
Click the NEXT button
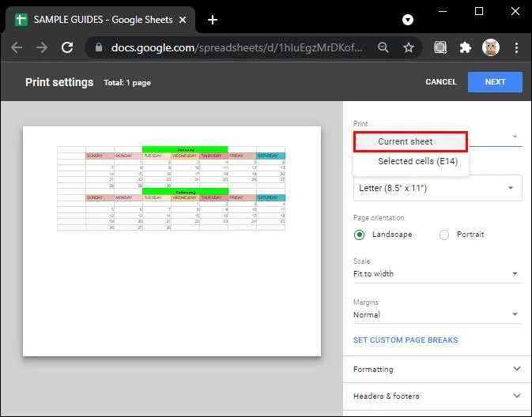pyautogui.click(x=495, y=82)
